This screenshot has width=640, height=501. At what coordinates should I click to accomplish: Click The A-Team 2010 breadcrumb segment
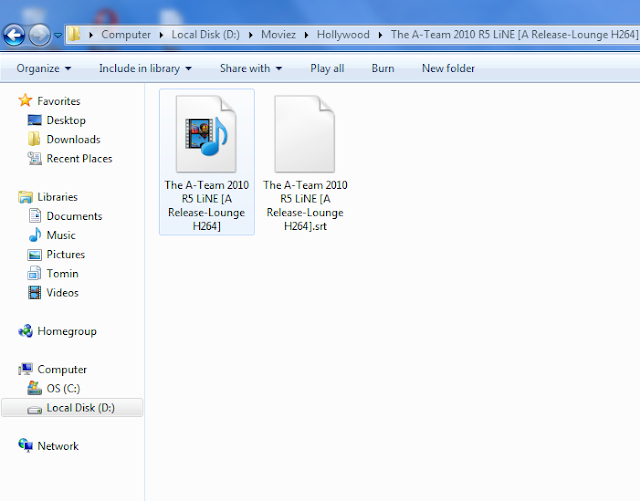pos(514,35)
